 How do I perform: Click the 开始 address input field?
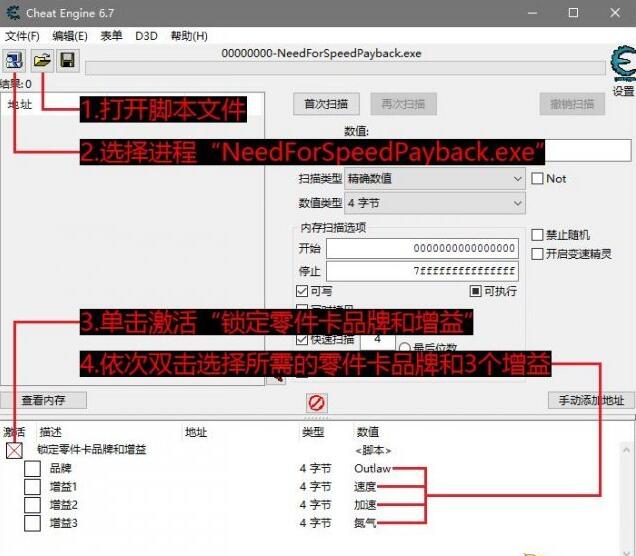pos(422,248)
